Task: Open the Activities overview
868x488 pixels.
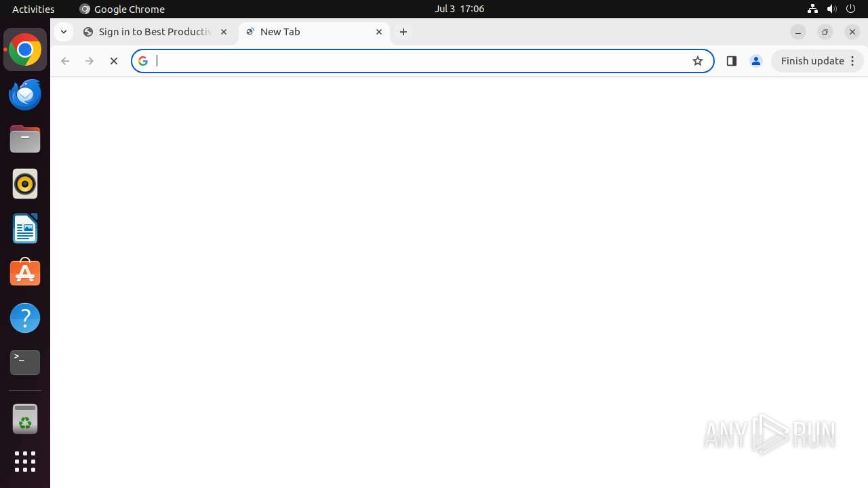Action: coord(33,9)
